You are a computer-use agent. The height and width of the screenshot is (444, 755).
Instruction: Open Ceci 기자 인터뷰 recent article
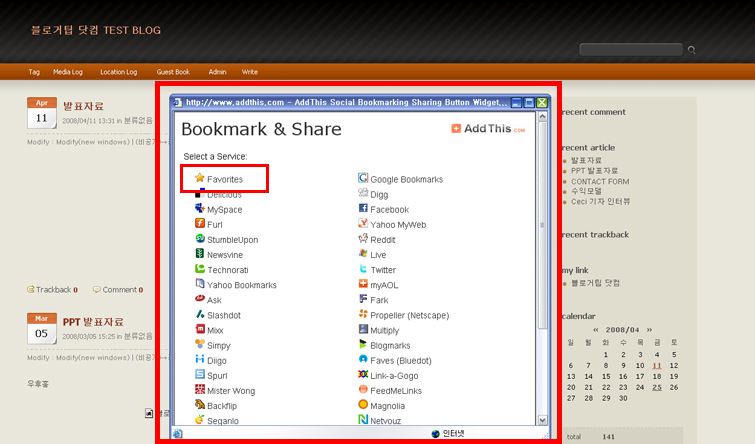pos(600,201)
